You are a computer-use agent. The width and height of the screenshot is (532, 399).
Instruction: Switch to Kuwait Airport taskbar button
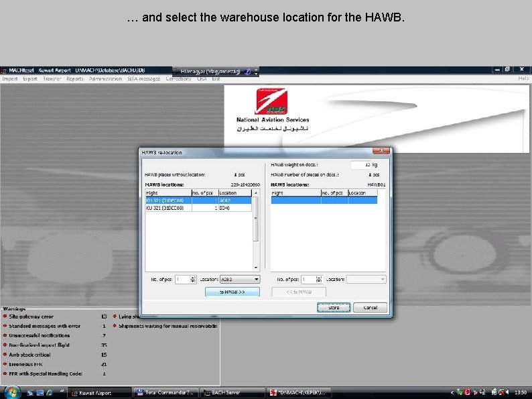(99, 393)
